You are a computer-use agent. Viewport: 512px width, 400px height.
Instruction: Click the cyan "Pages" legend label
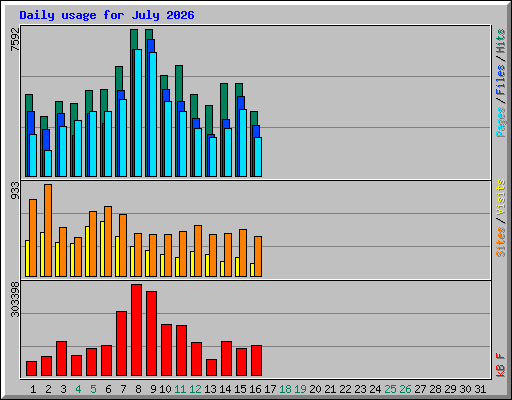[501, 122]
